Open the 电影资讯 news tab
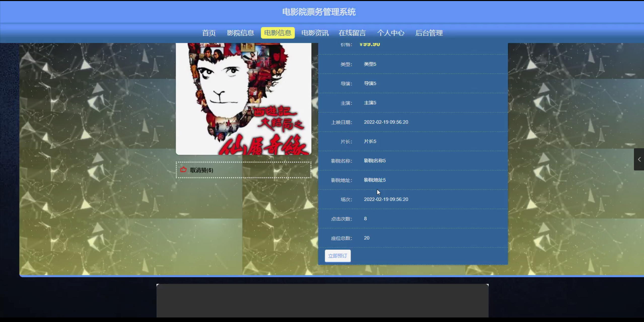Viewport: 644px width, 322px height. tap(315, 33)
